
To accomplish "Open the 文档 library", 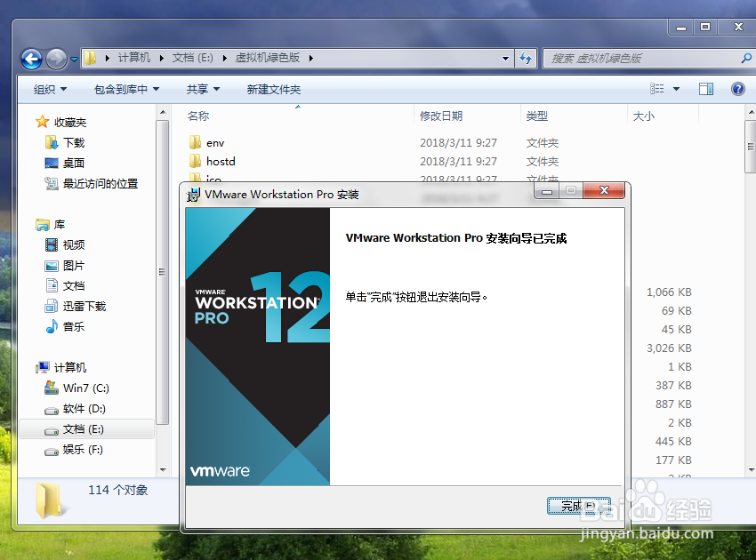I will click(x=74, y=286).
